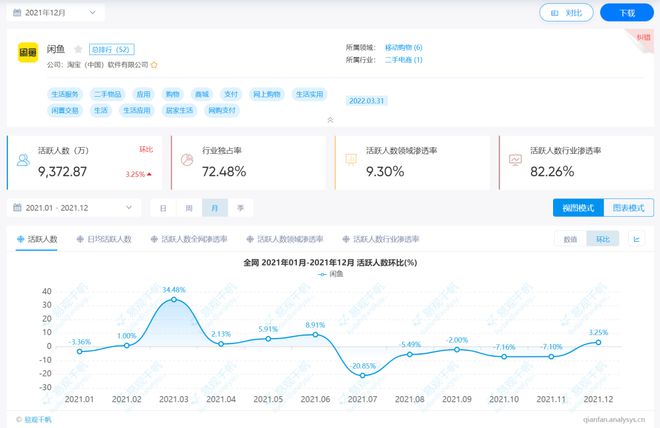The width and height of the screenshot is (660, 428).
Task: Click the 活跃人数行业渗透率 monitor icon
Action: point(516,160)
